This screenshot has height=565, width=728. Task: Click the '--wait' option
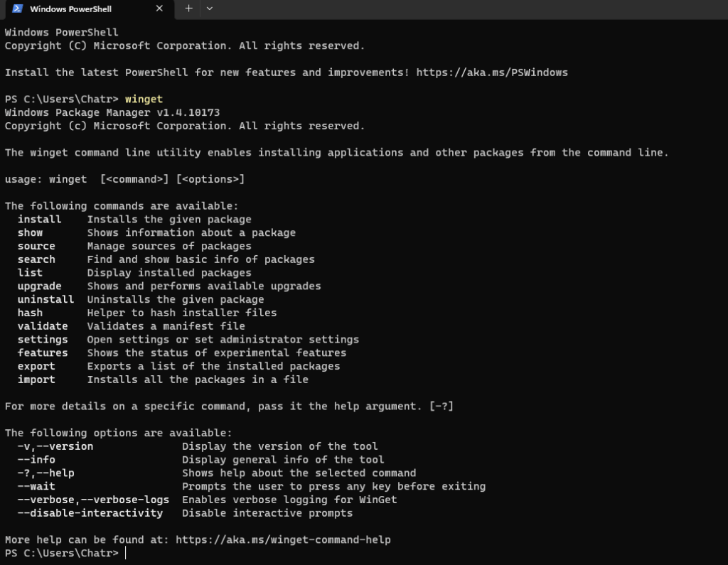pos(36,487)
